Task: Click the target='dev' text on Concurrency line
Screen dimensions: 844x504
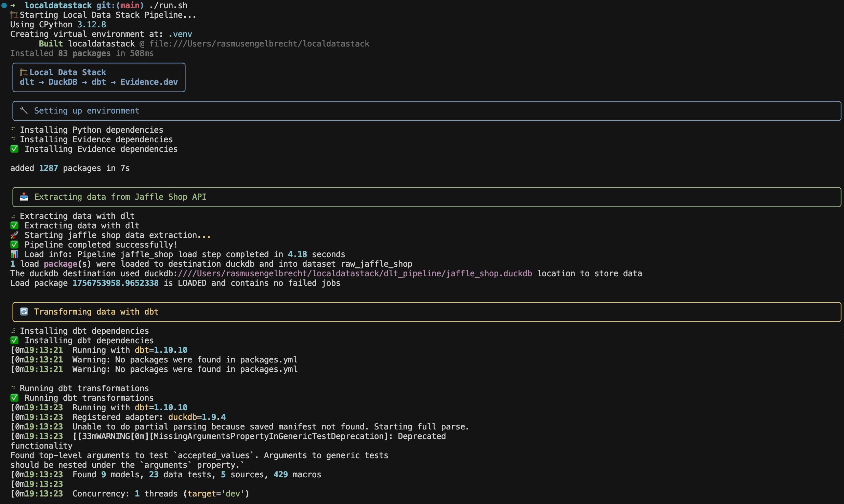Action: click(216, 494)
